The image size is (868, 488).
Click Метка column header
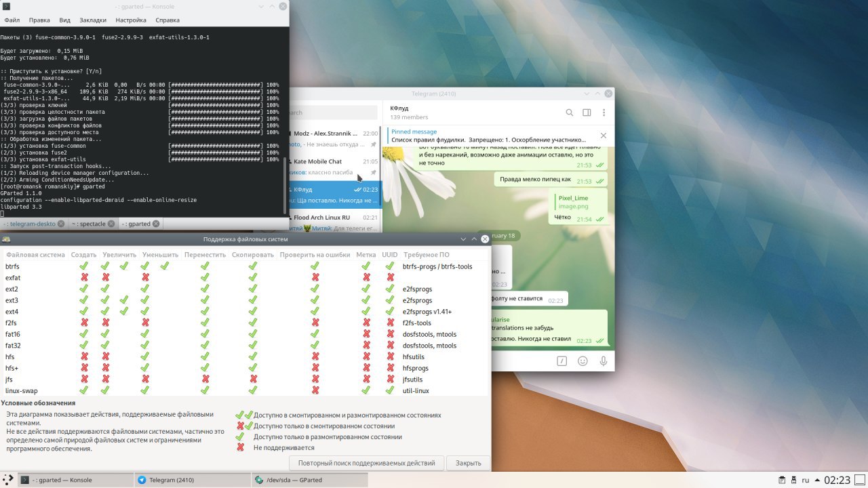coord(366,255)
